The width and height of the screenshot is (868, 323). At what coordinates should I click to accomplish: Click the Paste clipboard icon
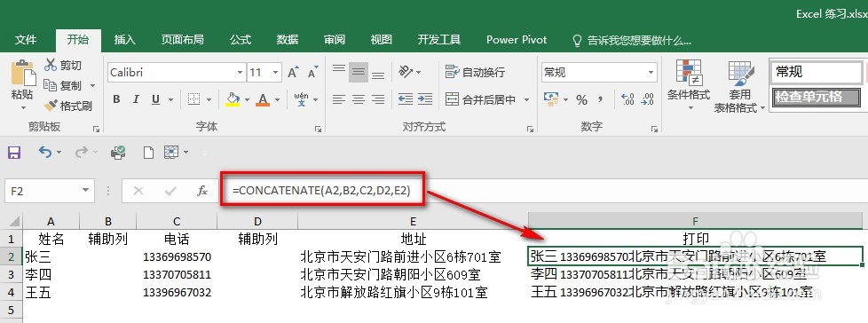point(23,73)
